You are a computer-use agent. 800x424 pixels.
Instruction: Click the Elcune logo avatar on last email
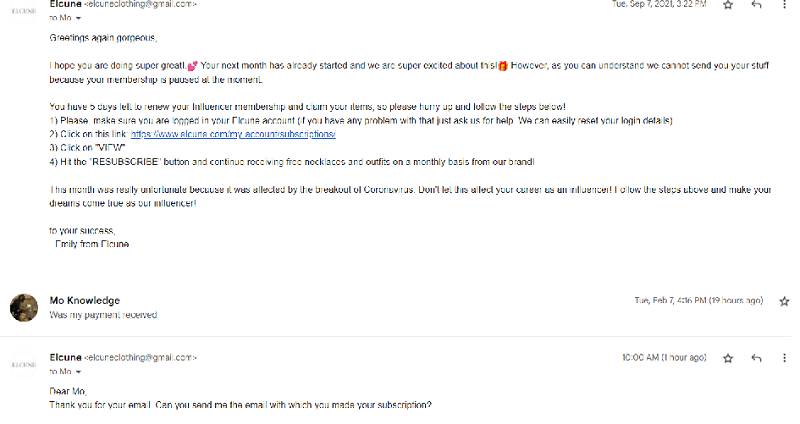tap(22, 364)
